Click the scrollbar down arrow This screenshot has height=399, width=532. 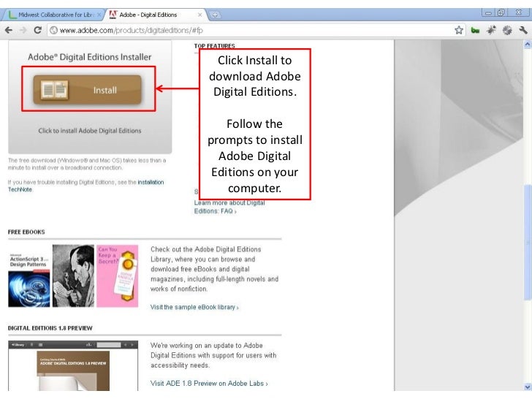click(528, 387)
